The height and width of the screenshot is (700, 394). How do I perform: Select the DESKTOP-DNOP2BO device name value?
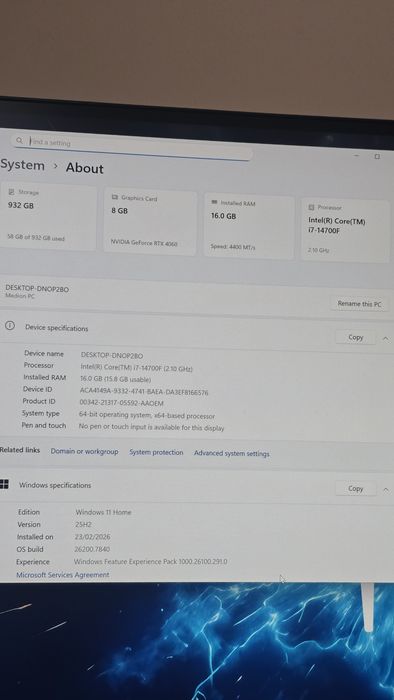112,356
